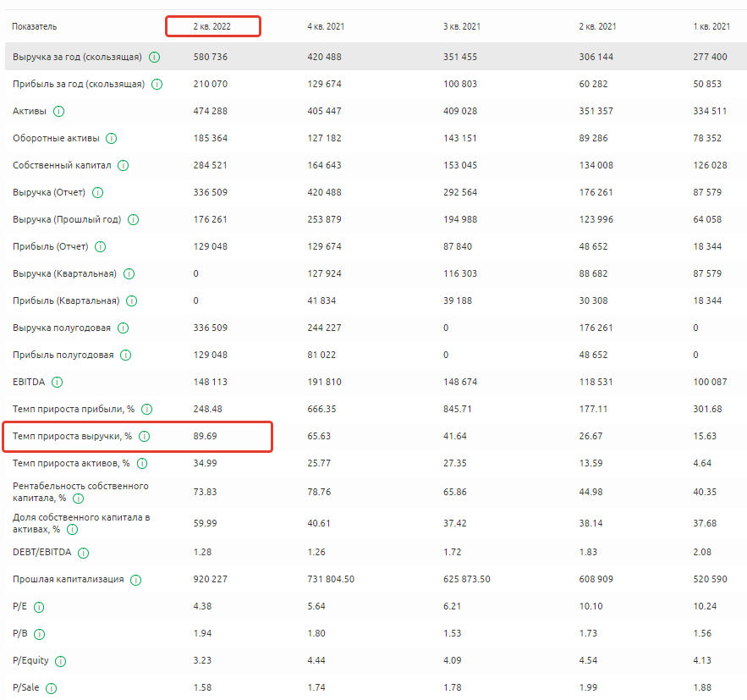This screenshot has width=747, height=700.
Task: Open info tooltip for Оборотные активы
Action: coord(111,139)
